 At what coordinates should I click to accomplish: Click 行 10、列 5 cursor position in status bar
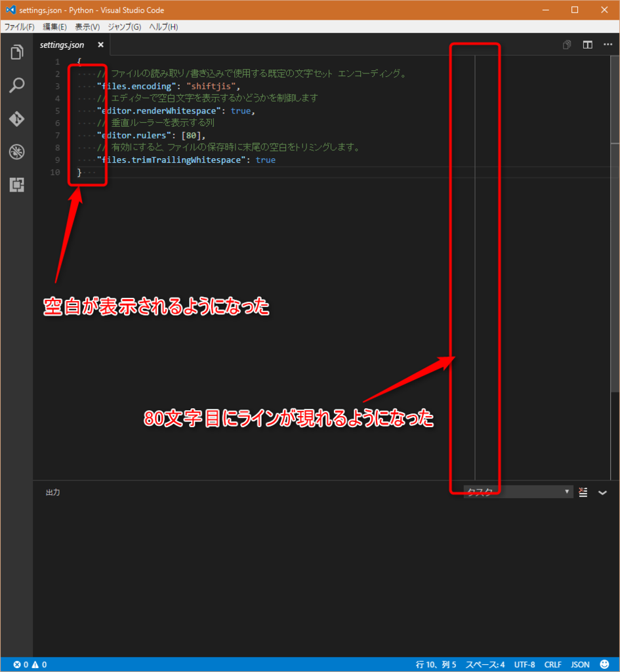point(436,665)
